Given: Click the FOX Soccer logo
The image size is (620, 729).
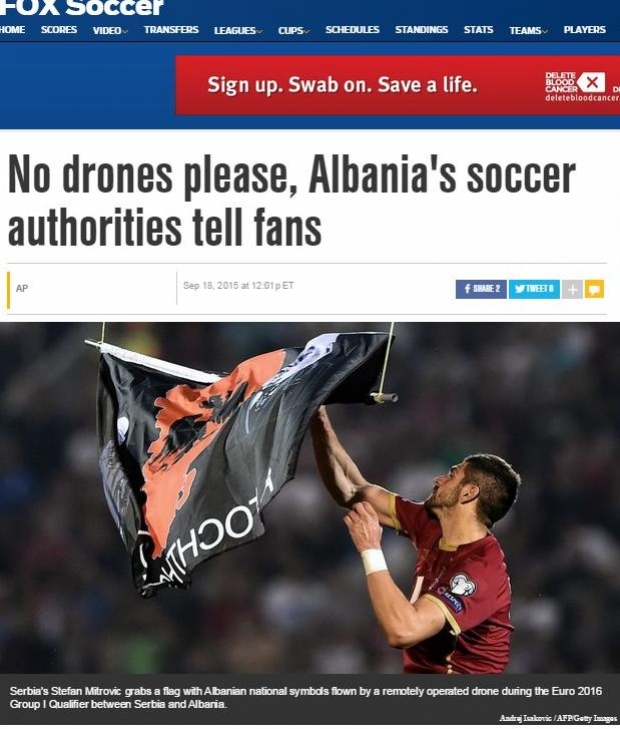Looking at the screenshot, I should pos(82,7).
